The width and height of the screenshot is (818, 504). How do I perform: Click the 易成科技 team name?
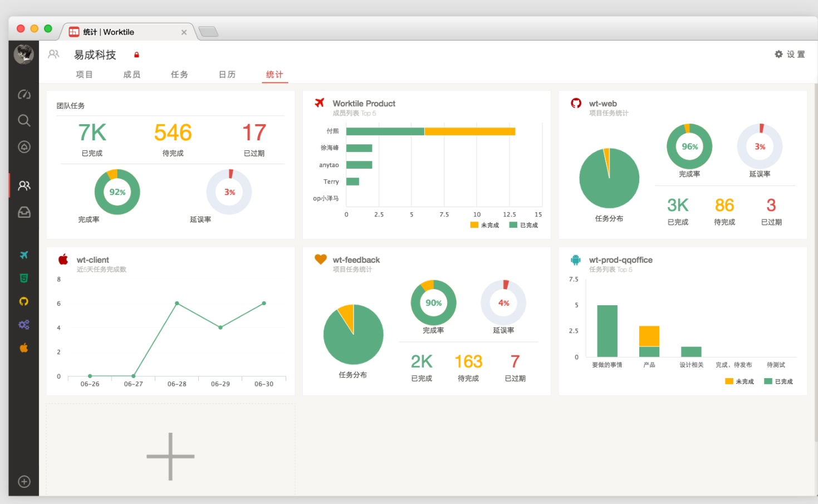[95, 55]
